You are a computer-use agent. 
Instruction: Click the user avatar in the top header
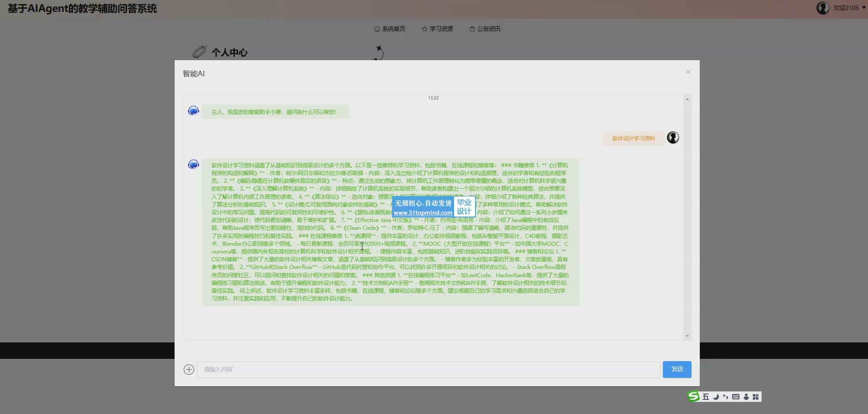coord(823,8)
